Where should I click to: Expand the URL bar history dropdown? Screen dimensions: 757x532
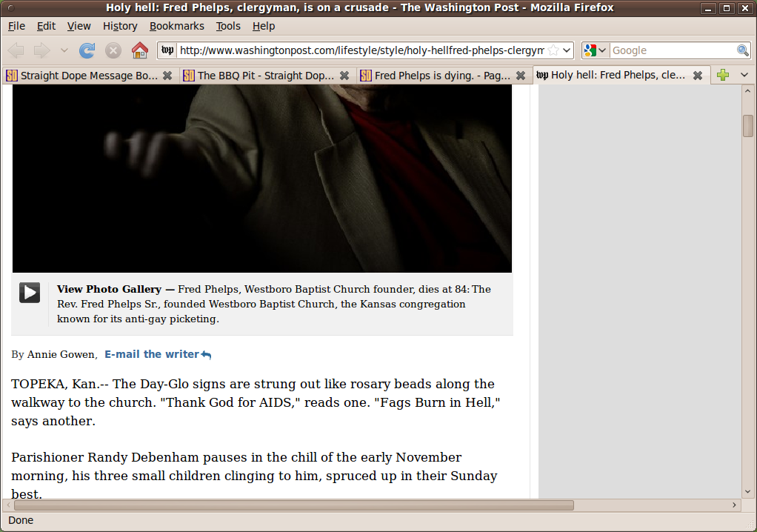click(567, 50)
